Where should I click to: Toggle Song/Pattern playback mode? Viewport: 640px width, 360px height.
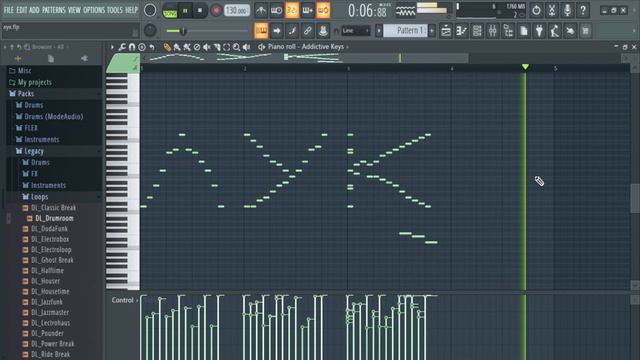pos(170,11)
